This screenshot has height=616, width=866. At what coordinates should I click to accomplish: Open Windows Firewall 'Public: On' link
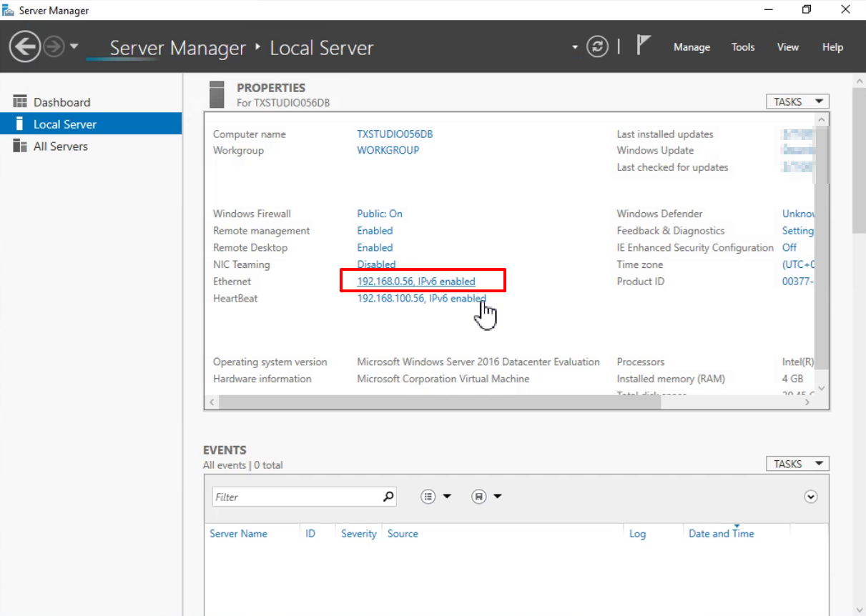[380, 214]
